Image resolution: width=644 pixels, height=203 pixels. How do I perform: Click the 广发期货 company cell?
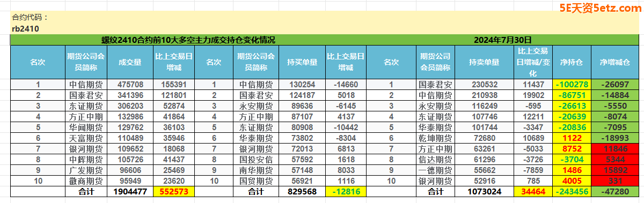pyautogui.click(x=86, y=170)
